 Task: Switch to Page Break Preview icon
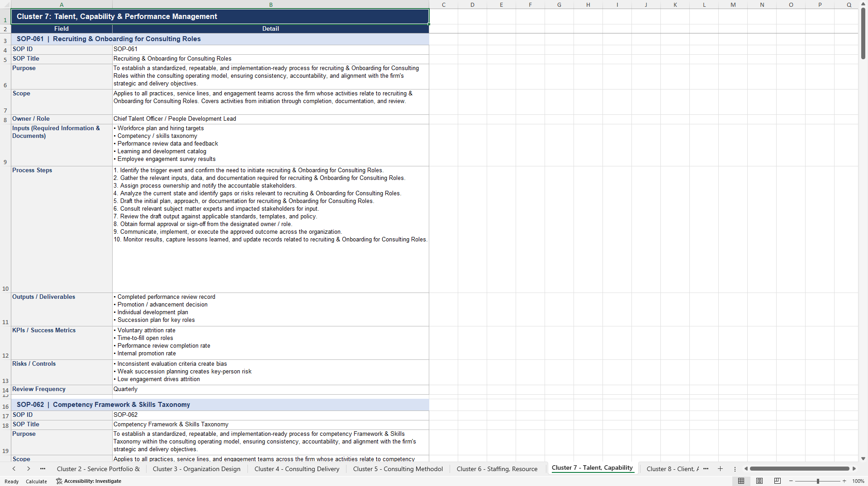[x=778, y=481]
